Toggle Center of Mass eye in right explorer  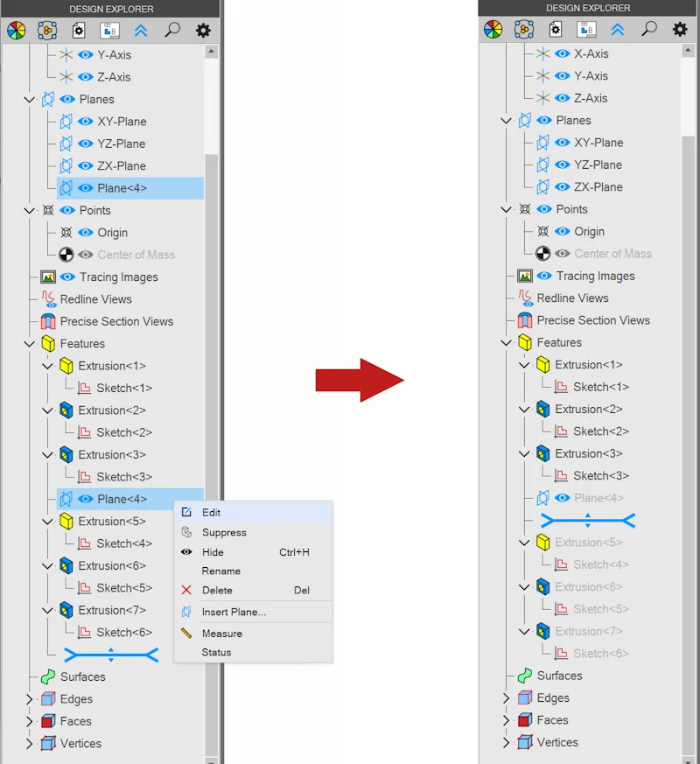tap(562, 254)
